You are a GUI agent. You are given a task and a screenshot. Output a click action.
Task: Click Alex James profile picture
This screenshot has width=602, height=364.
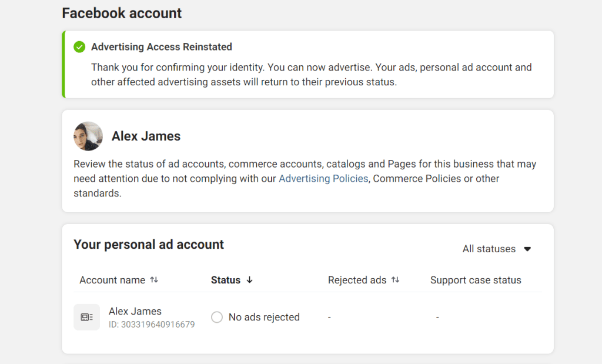click(88, 136)
